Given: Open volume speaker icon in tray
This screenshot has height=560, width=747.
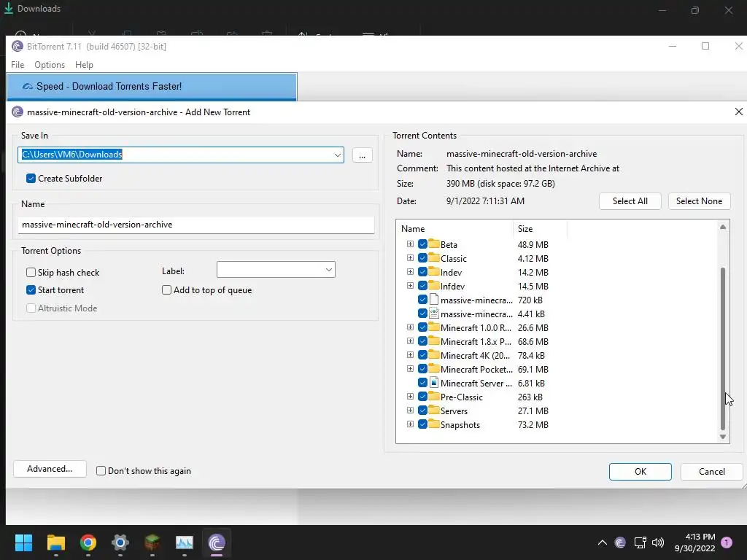Looking at the screenshot, I should tap(658, 542).
